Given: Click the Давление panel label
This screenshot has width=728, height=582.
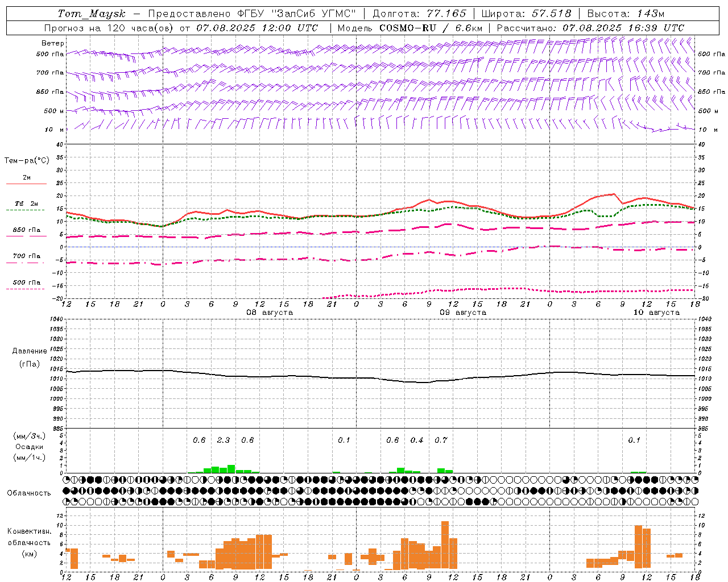Looking at the screenshot, I should coord(30,351).
